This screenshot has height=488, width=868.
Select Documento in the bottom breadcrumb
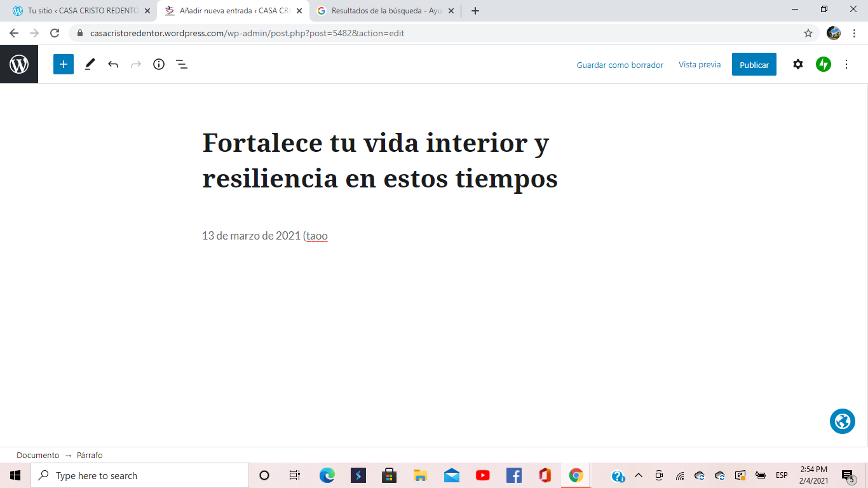(x=38, y=455)
